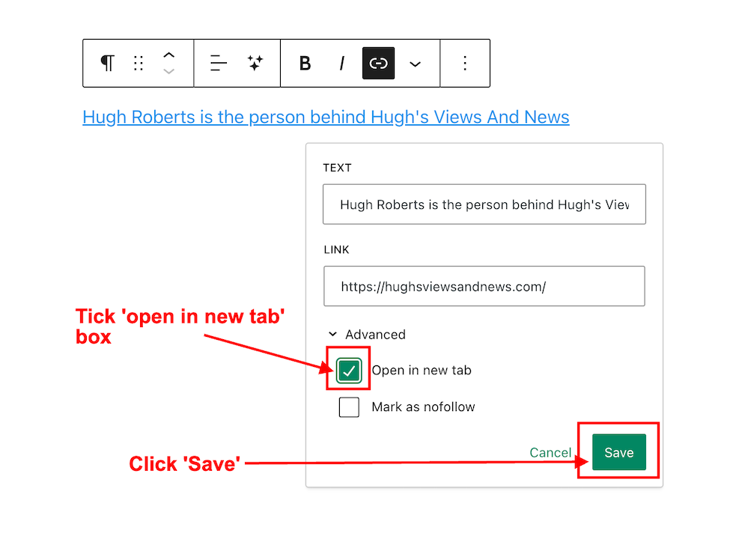Click the highlighted link toolbar button

pyautogui.click(x=378, y=64)
